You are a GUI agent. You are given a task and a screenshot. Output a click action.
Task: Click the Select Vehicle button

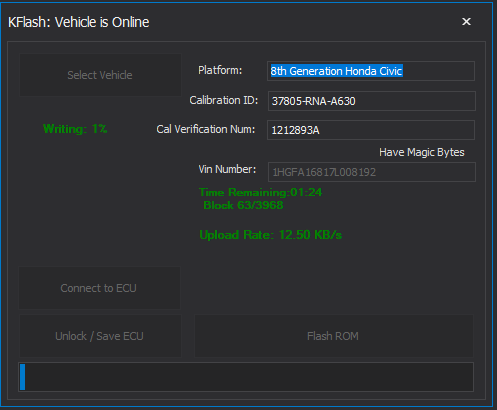pyautogui.click(x=100, y=75)
